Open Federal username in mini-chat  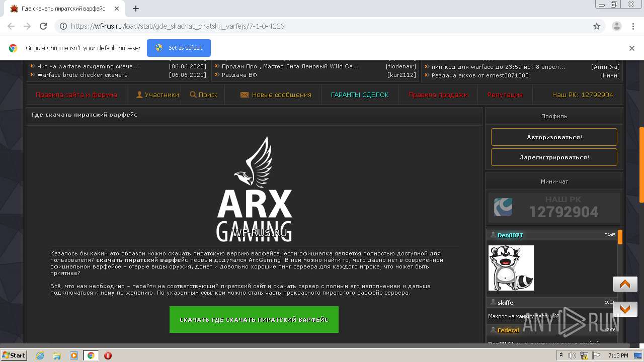(508, 330)
